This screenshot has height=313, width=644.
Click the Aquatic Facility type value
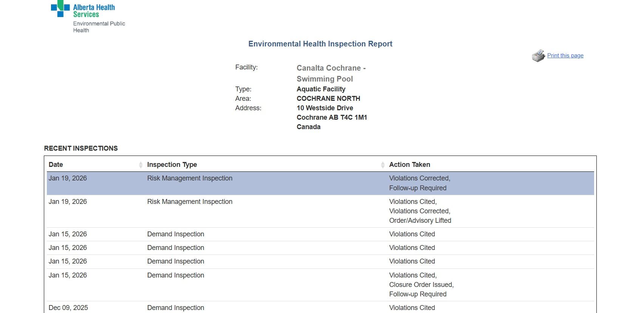tap(321, 89)
